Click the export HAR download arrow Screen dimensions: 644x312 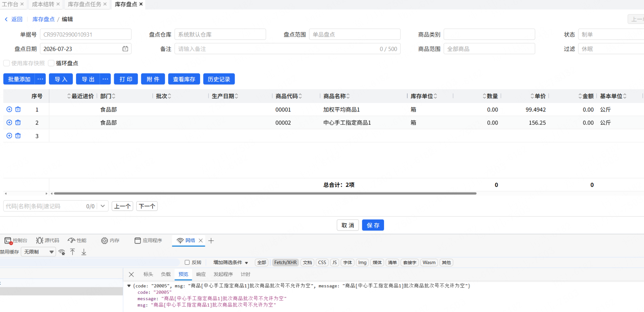(x=84, y=252)
